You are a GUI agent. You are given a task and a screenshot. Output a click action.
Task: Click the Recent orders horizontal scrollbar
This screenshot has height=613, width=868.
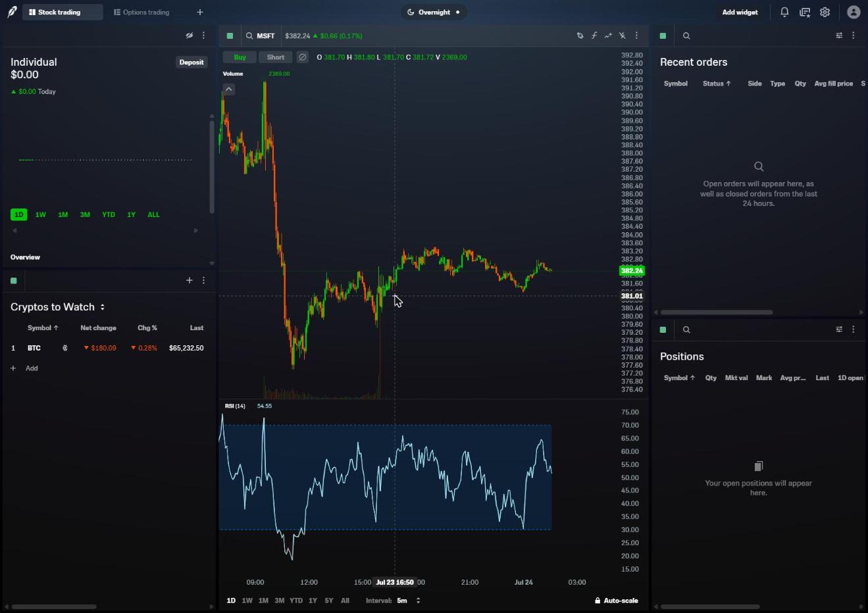click(x=717, y=312)
